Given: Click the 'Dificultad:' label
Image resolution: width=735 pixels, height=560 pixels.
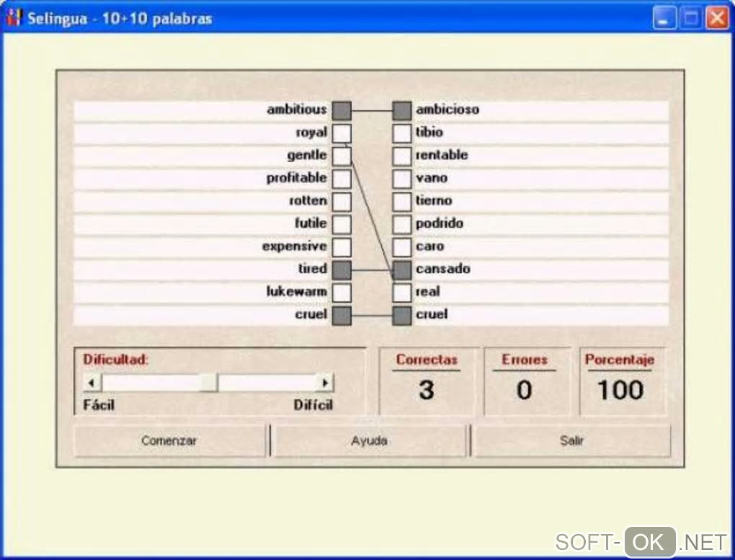Looking at the screenshot, I should click(x=116, y=360).
